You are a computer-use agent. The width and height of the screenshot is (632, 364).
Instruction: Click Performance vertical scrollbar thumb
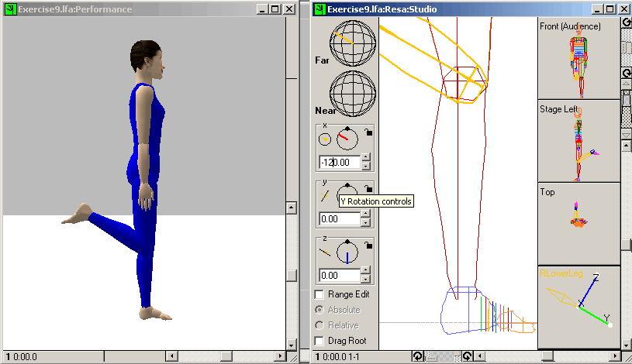coord(292,276)
